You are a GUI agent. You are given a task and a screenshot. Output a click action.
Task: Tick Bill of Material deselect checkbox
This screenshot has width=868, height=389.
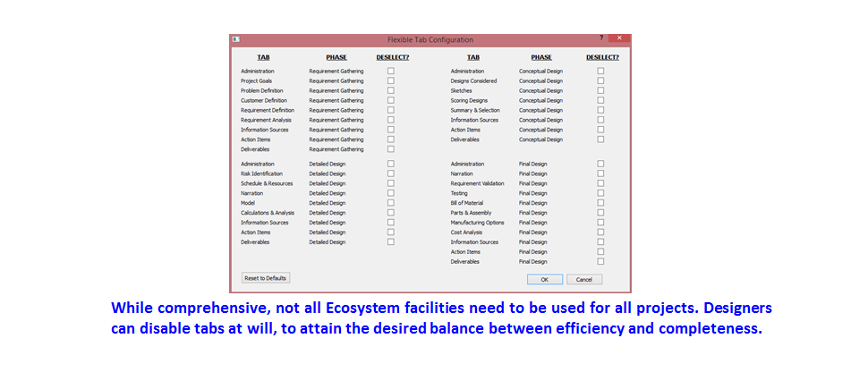click(601, 203)
